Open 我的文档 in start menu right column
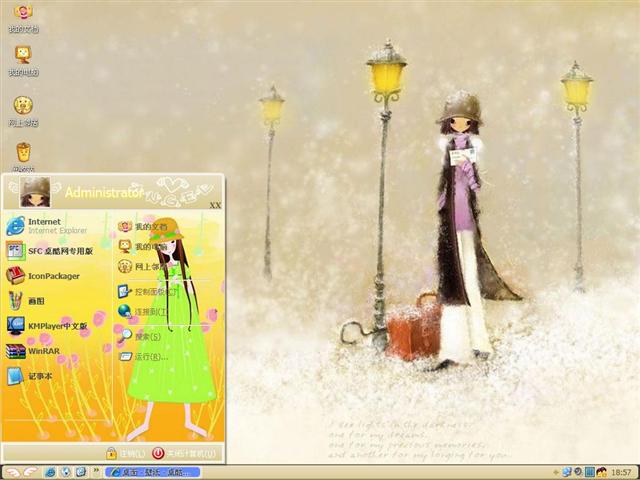Viewport: 640px width, 480px height. tap(143, 227)
